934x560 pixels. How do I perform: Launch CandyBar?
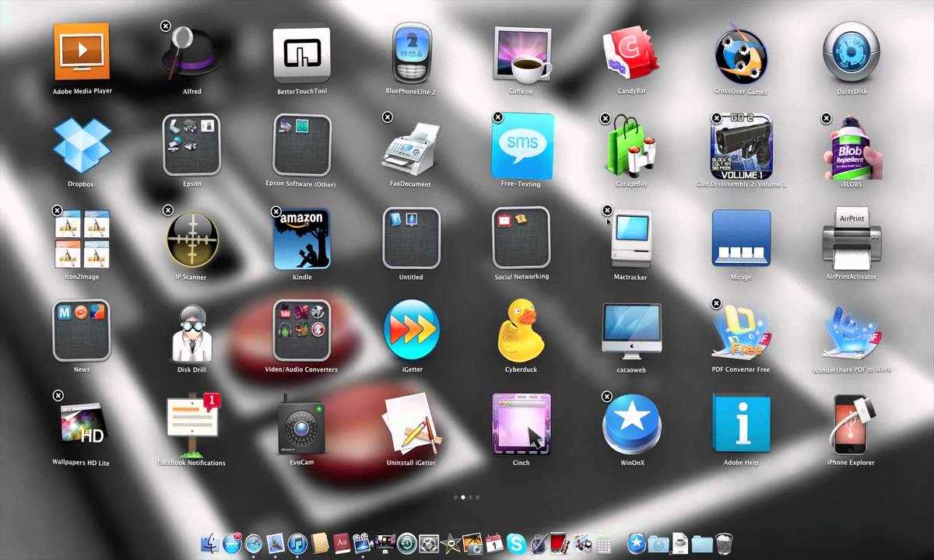(x=631, y=54)
